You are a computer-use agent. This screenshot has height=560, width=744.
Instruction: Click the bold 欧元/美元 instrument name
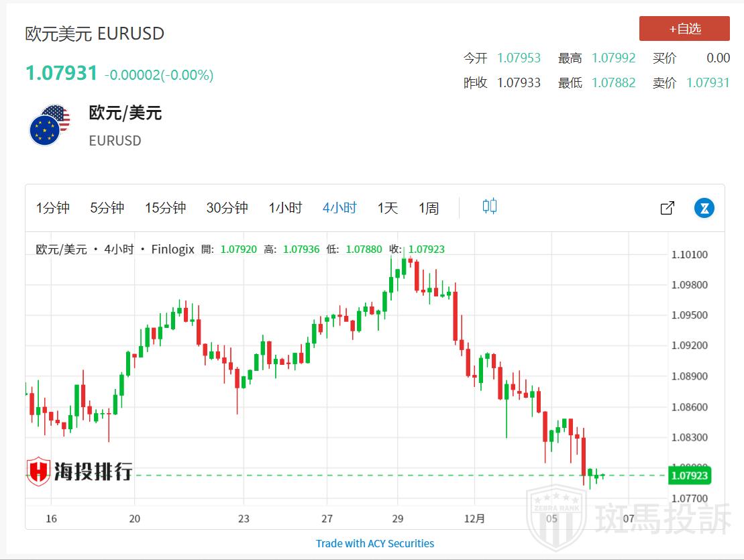point(125,113)
